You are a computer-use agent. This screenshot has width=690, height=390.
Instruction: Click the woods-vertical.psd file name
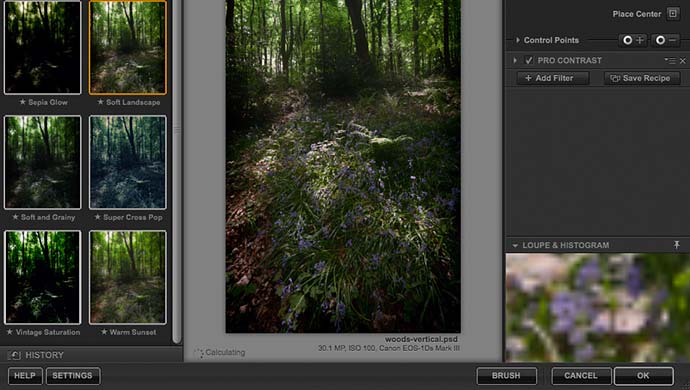[x=421, y=339]
